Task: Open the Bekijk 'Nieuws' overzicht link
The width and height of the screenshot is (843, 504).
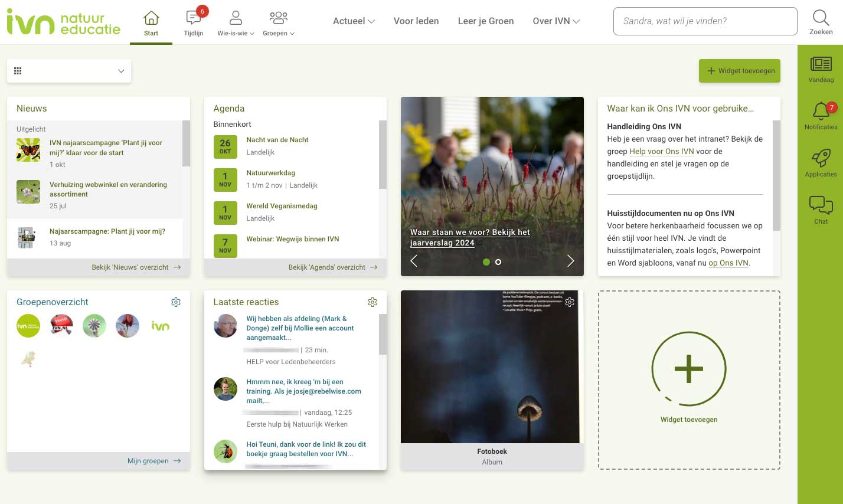Action: click(136, 267)
